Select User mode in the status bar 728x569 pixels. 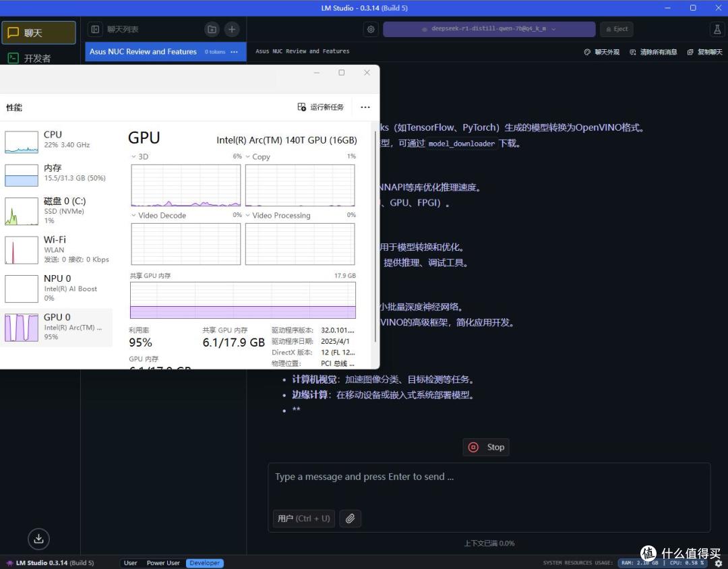point(131,563)
